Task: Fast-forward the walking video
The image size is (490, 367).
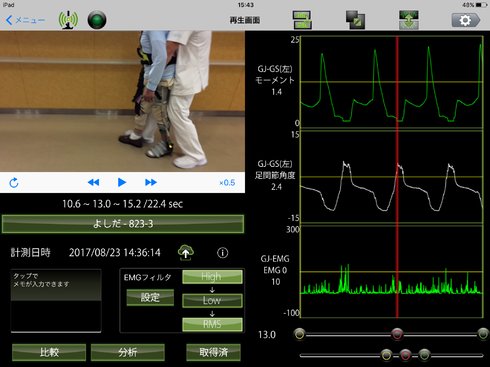Action: point(151,182)
